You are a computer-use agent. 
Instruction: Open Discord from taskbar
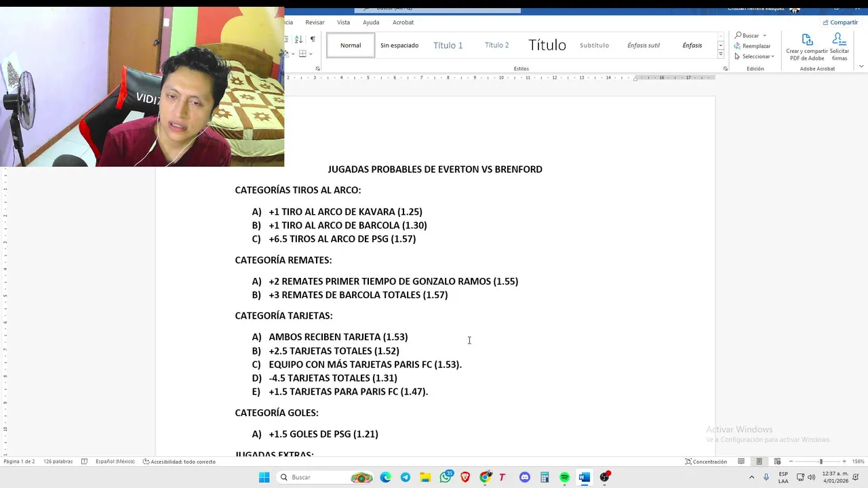(x=525, y=477)
